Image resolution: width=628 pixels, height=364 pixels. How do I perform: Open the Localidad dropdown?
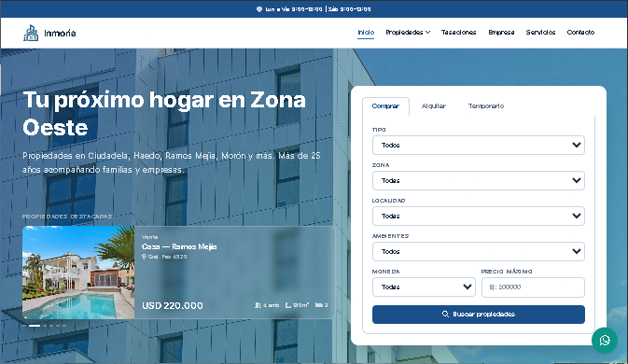pos(478,216)
